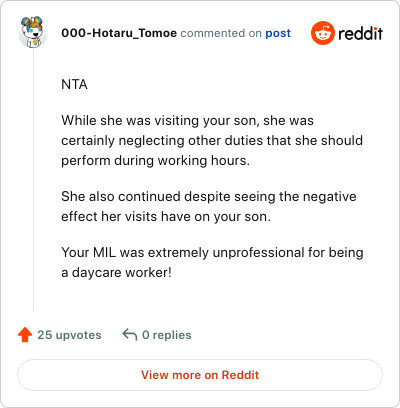Click the "certainly neglecting other duties" line
This screenshot has height=408, width=400.
tap(212, 140)
